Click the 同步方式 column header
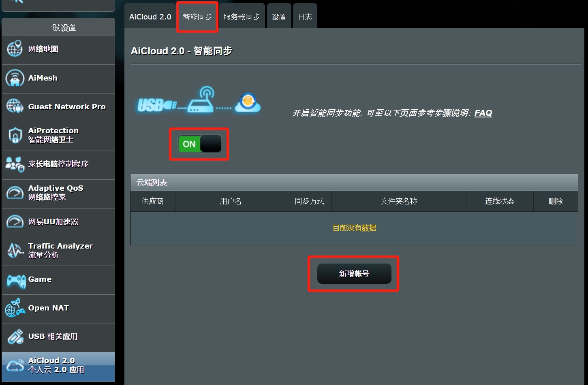The image size is (588, 385). click(x=309, y=201)
